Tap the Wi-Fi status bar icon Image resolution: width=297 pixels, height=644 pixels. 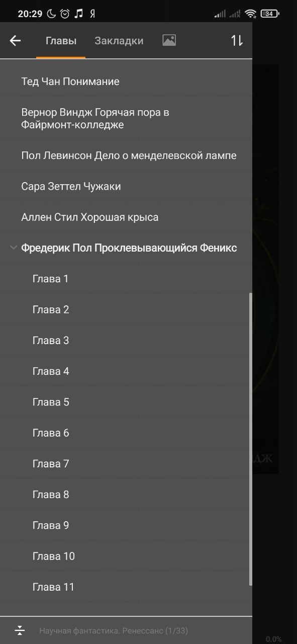point(251,14)
